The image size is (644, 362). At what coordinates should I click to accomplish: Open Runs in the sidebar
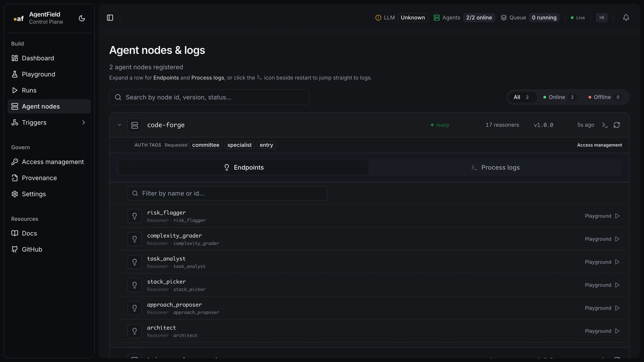tap(49, 90)
